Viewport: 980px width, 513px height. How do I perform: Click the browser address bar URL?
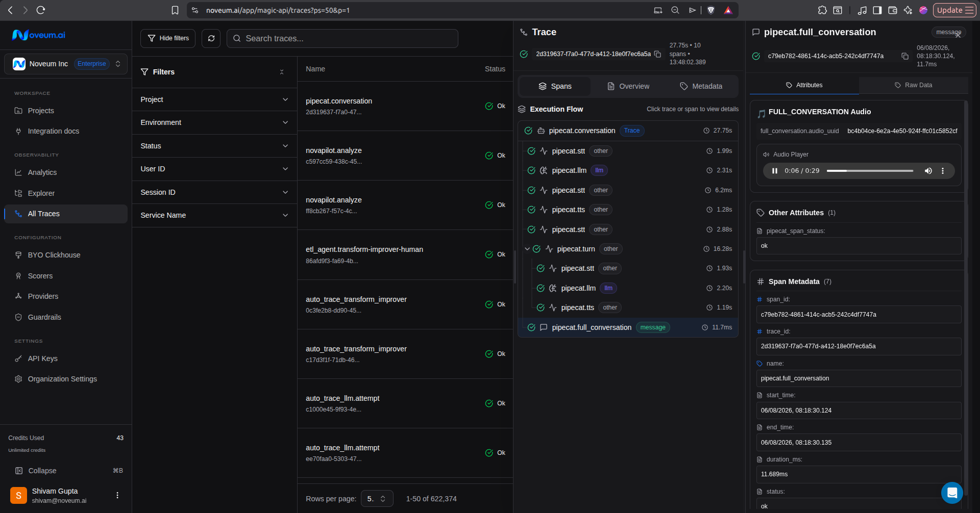tap(278, 10)
